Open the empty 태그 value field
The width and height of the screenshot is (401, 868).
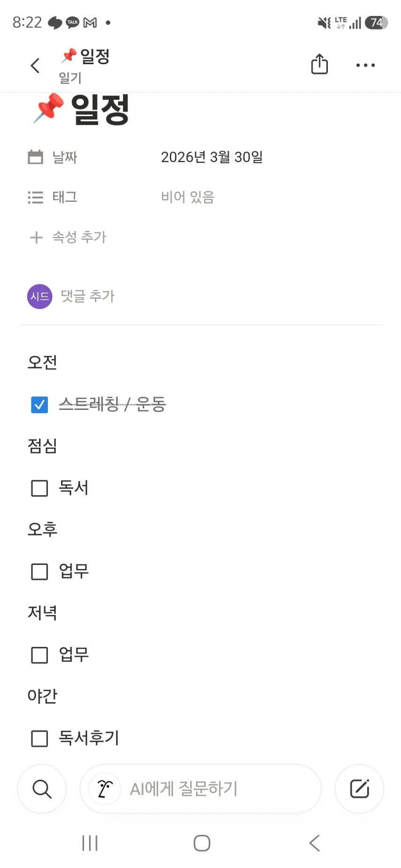[188, 197]
